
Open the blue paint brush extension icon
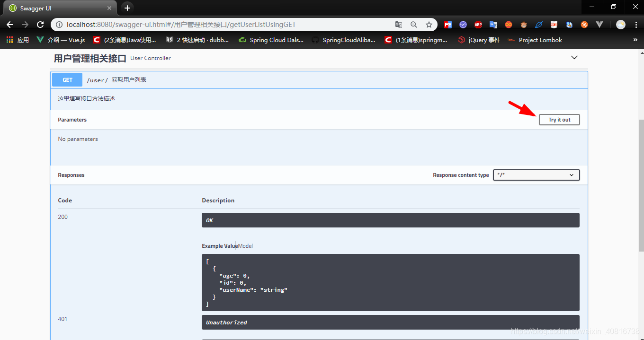click(x=569, y=25)
